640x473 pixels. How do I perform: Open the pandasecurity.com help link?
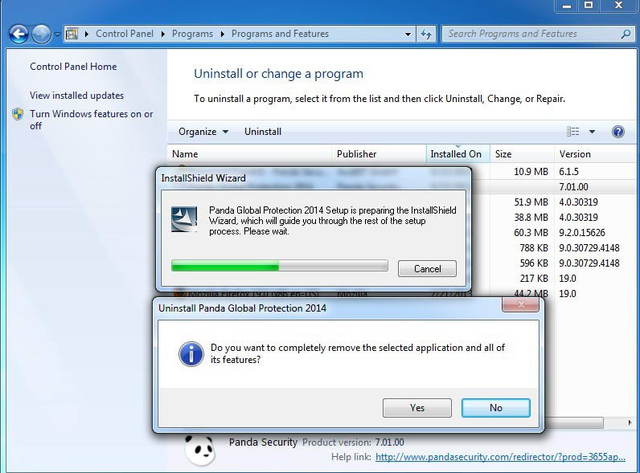click(500, 457)
